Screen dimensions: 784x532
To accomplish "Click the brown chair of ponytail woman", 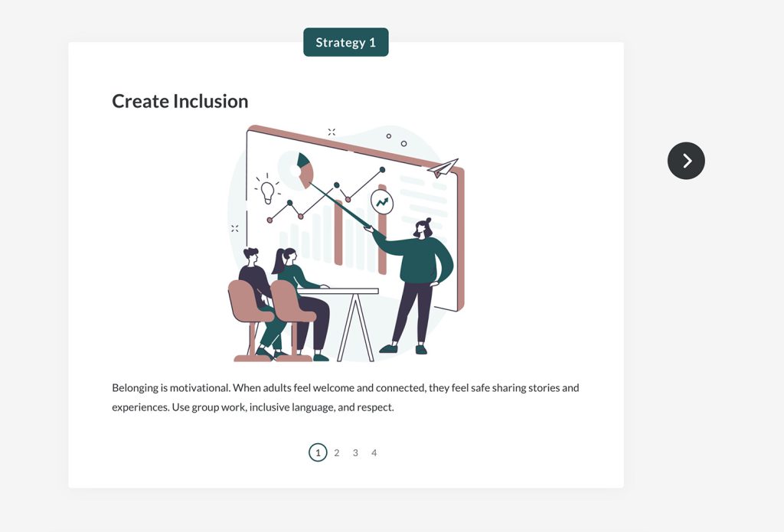I will tap(292, 320).
